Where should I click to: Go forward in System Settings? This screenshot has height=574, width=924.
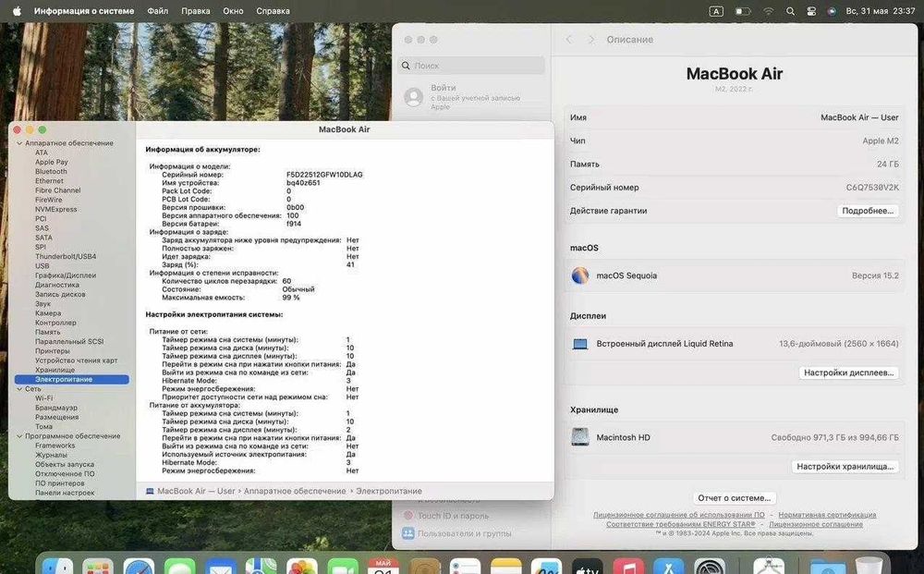coord(591,40)
